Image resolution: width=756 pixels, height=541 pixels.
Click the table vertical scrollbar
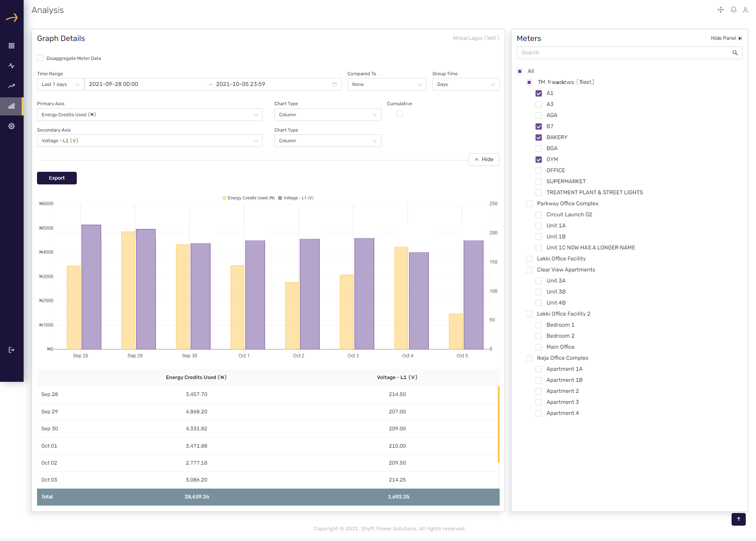(x=498, y=424)
